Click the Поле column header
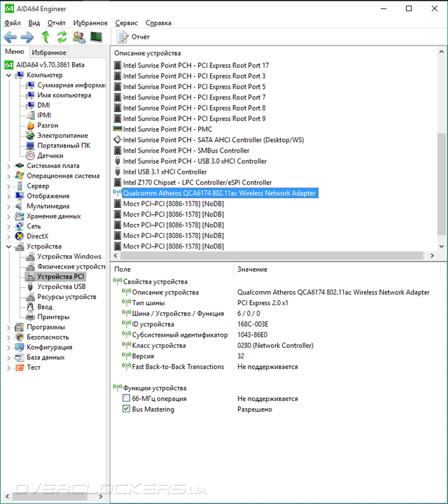Screen dimensions: 448x504 coord(122,269)
